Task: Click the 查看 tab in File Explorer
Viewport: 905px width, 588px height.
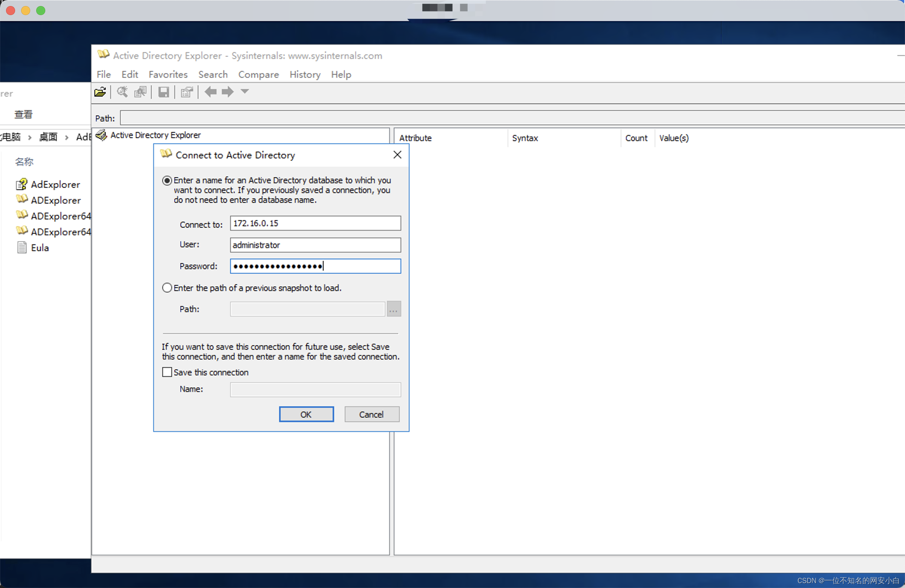Action: pyautogui.click(x=24, y=115)
